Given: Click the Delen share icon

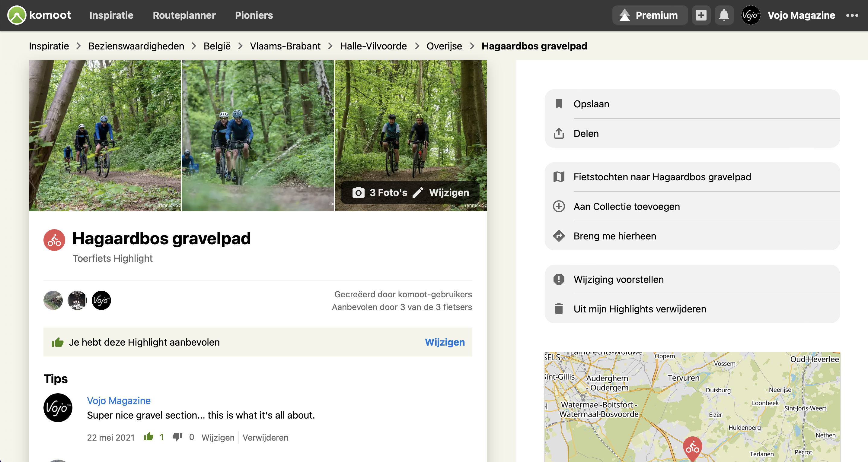Looking at the screenshot, I should (x=559, y=133).
